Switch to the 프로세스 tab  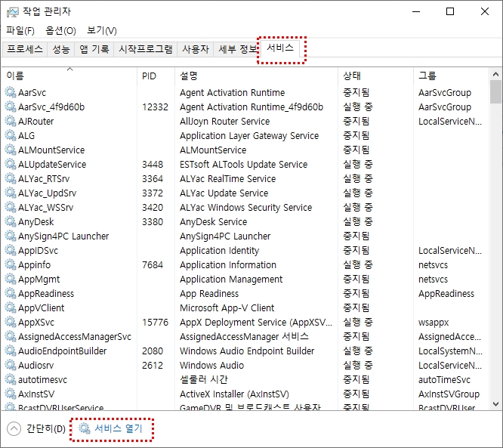click(25, 49)
